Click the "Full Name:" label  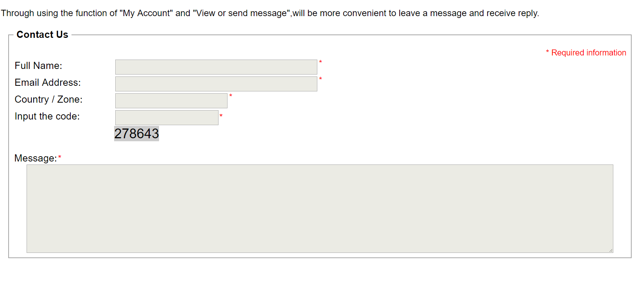tap(39, 66)
